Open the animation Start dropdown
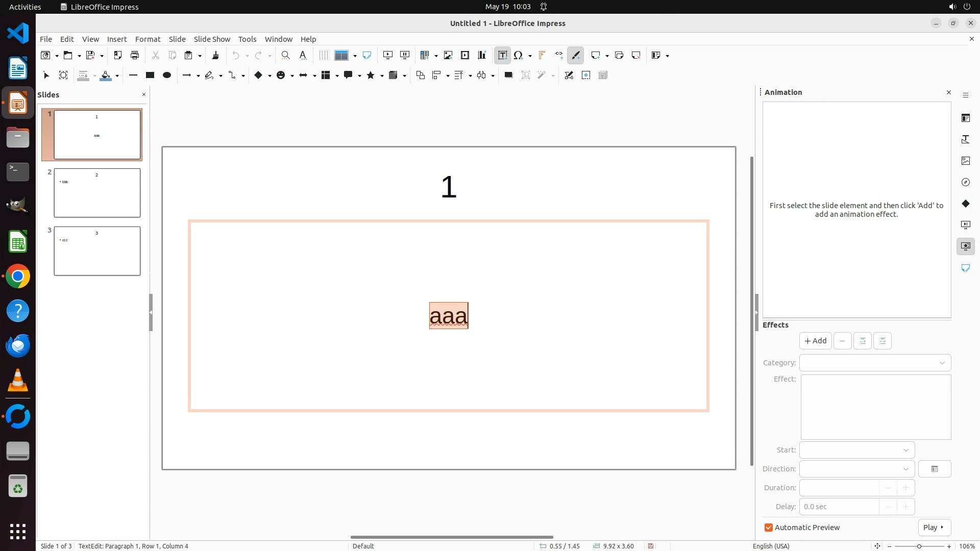The height and width of the screenshot is (551, 980). click(x=905, y=450)
